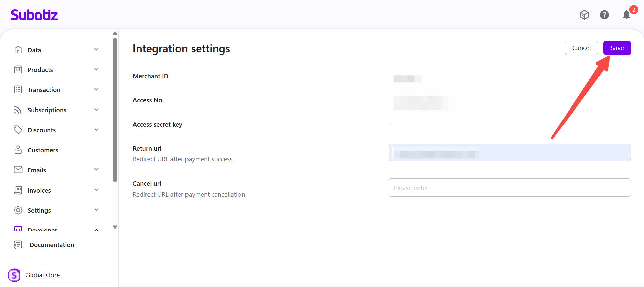Open the notifications bell
Screen dimensions: 644x287
626,15
